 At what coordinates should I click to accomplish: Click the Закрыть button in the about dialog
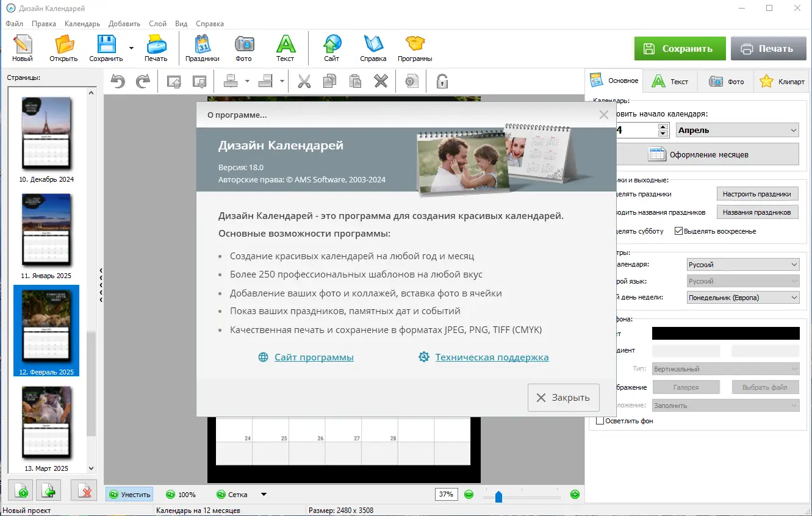tap(564, 398)
